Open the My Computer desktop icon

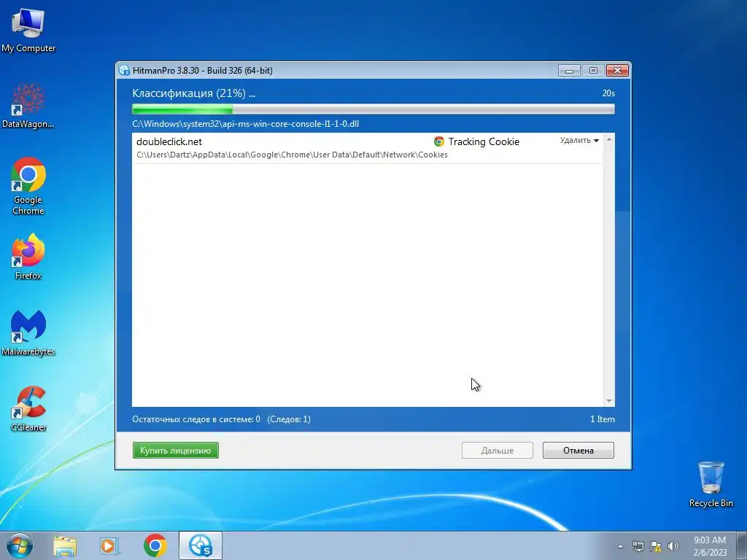[28, 30]
